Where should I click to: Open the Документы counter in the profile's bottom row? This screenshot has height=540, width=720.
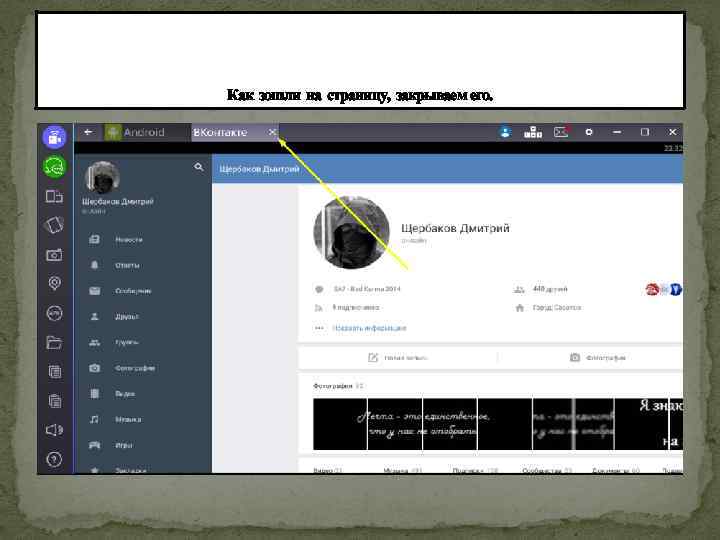(x=616, y=470)
